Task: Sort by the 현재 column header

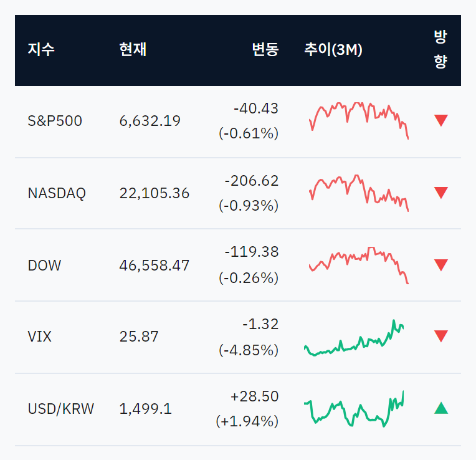Action: click(x=133, y=49)
